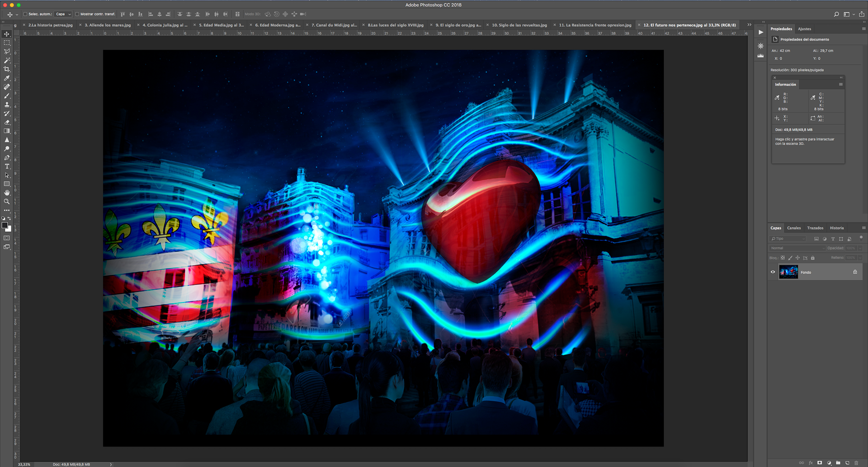The image size is (868, 467).
Task: Change the screen mode icon
Action: coord(7,247)
